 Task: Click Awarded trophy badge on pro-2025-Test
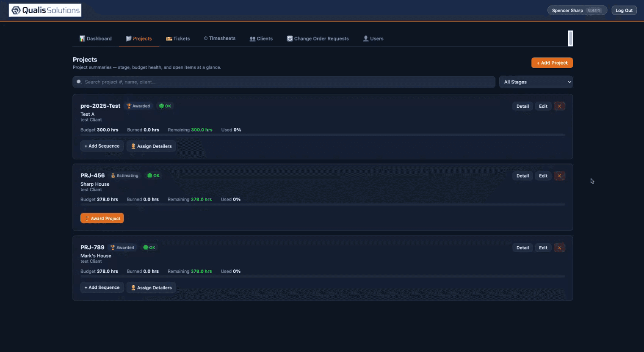(x=138, y=106)
